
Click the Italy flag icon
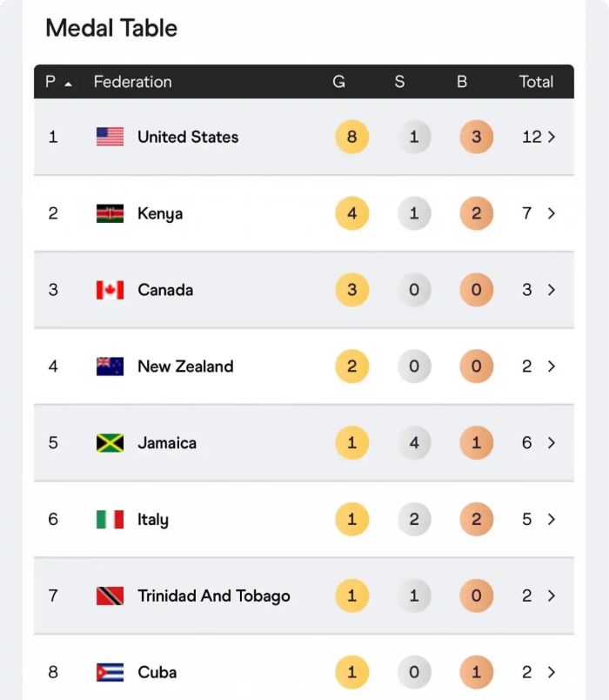[x=110, y=520]
